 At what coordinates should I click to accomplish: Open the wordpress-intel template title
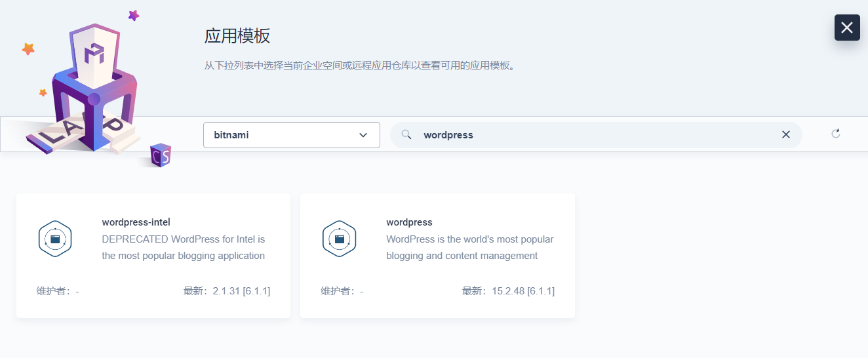click(136, 222)
